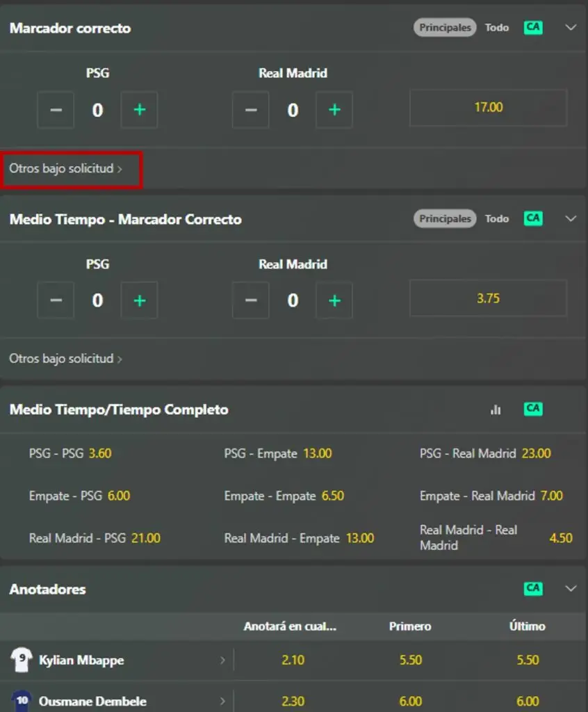Viewport: 588px width, 712px height.
Task: Select Mbappe Primero odds 5.50
Action: tap(410, 660)
